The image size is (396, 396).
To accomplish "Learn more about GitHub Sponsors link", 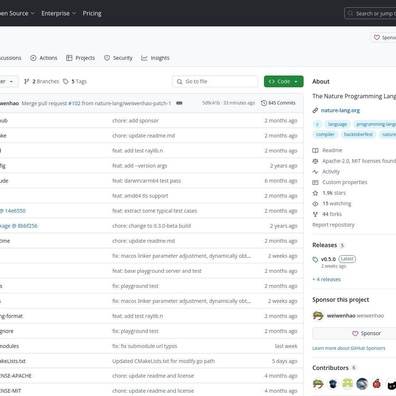I will tap(349, 348).
